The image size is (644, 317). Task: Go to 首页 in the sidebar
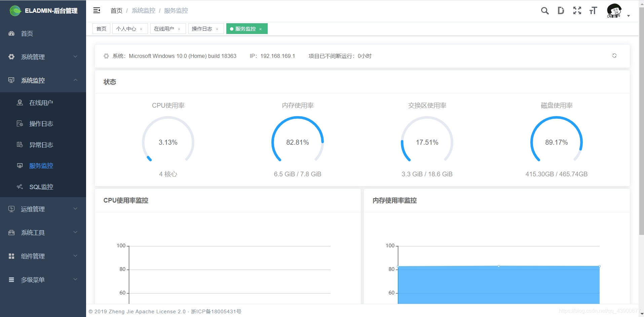pyautogui.click(x=43, y=33)
